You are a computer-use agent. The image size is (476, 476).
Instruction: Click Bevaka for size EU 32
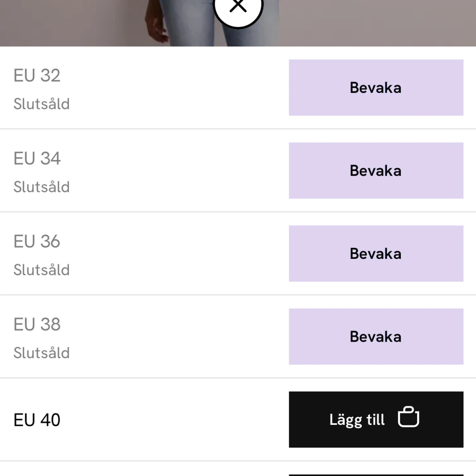click(376, 88)
